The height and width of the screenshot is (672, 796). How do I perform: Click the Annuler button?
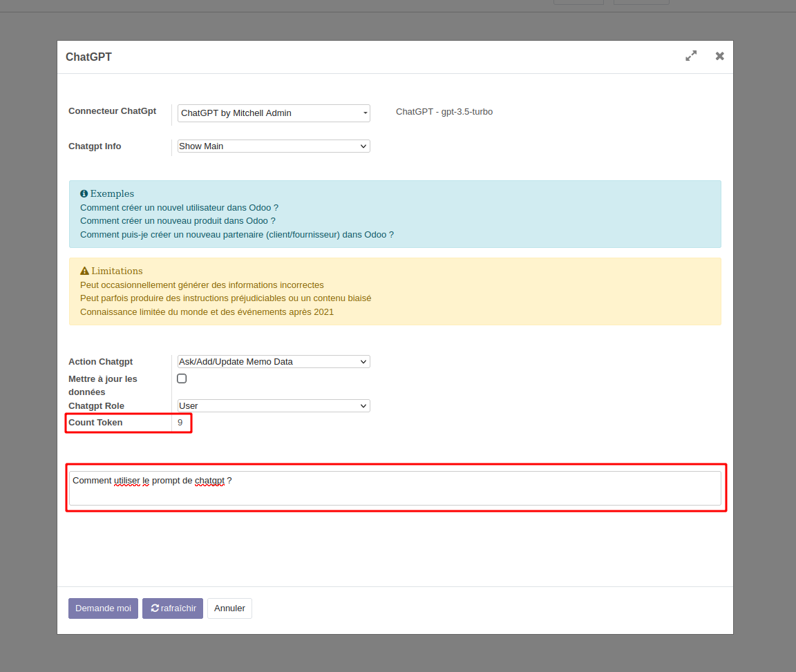point(229,608)
